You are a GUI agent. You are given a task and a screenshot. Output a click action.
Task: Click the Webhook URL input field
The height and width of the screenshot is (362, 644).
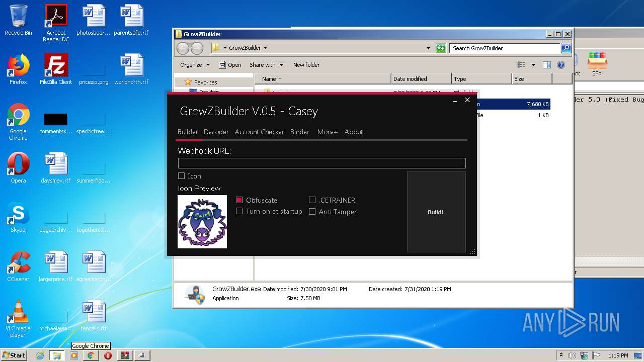point(322,163)
